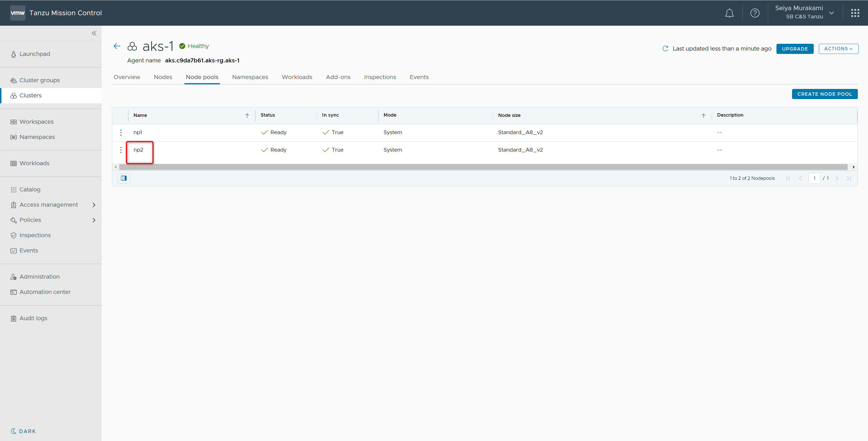The height and width of the screenshot is (441, 868).
Task: Click the table horizontal scrollbar
Action: [483, 167]
